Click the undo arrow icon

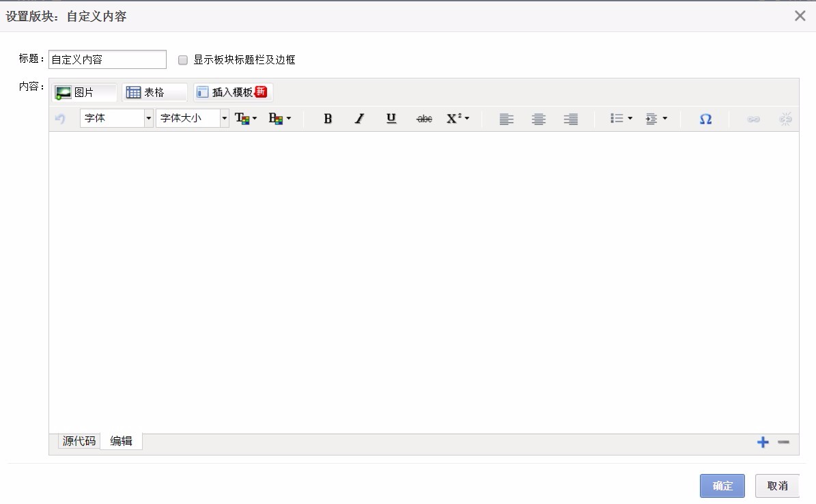click(60, 118)
